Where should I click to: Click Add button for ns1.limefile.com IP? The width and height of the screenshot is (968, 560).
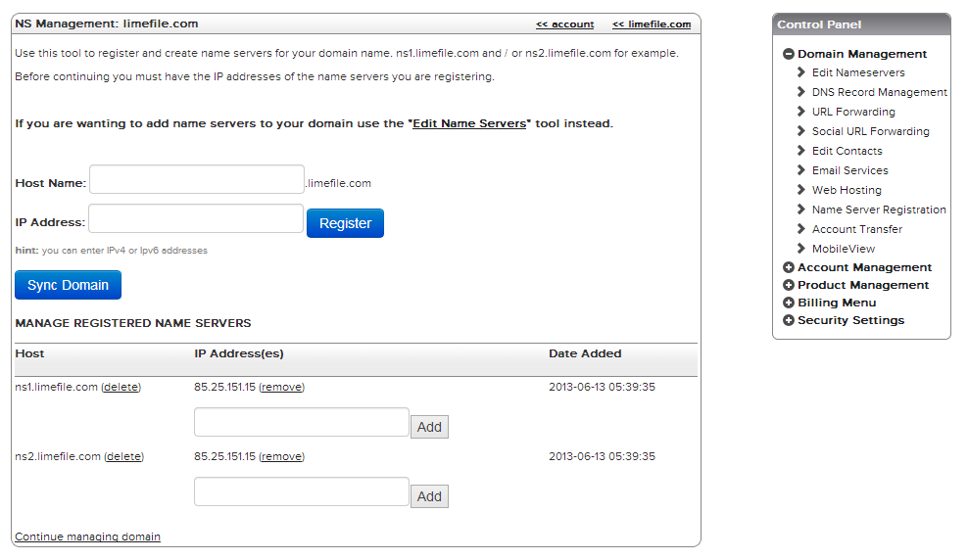pyautogui.click(x=429, y=427)
